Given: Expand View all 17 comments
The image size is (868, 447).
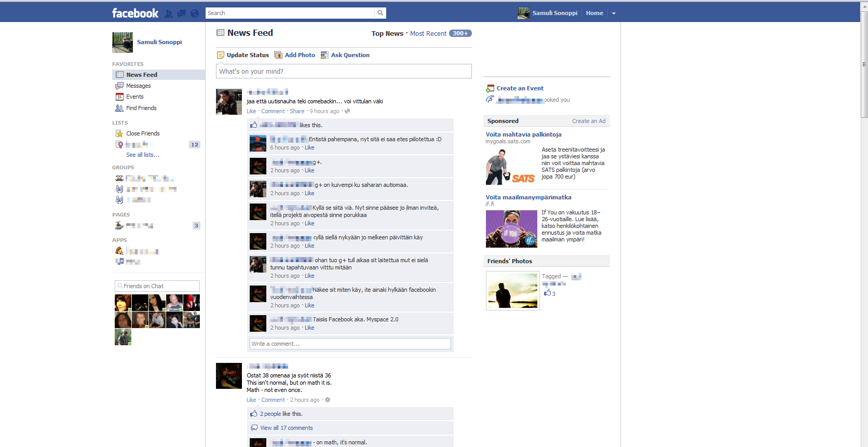Looking at the screenshot, I should click(286, 428).
